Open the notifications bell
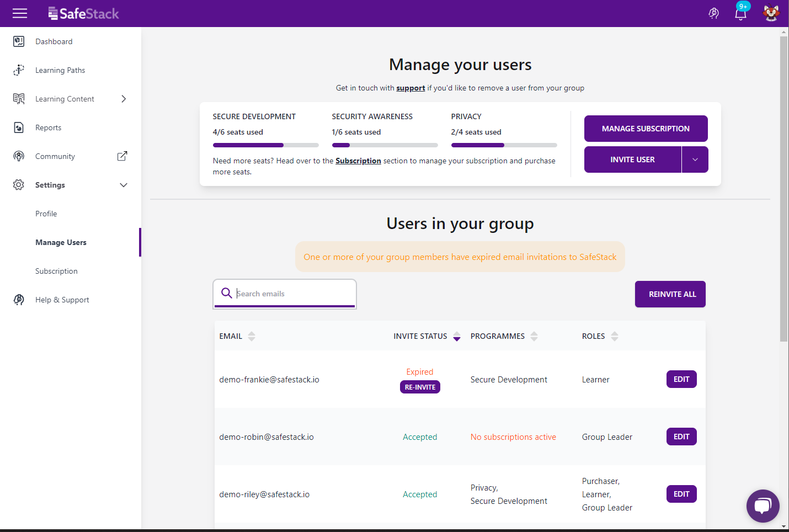The image size is (789, 532). pos(740,13)
